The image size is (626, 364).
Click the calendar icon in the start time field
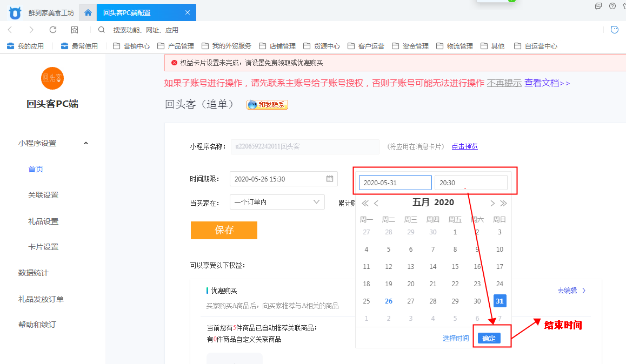(x=329, y=179)
